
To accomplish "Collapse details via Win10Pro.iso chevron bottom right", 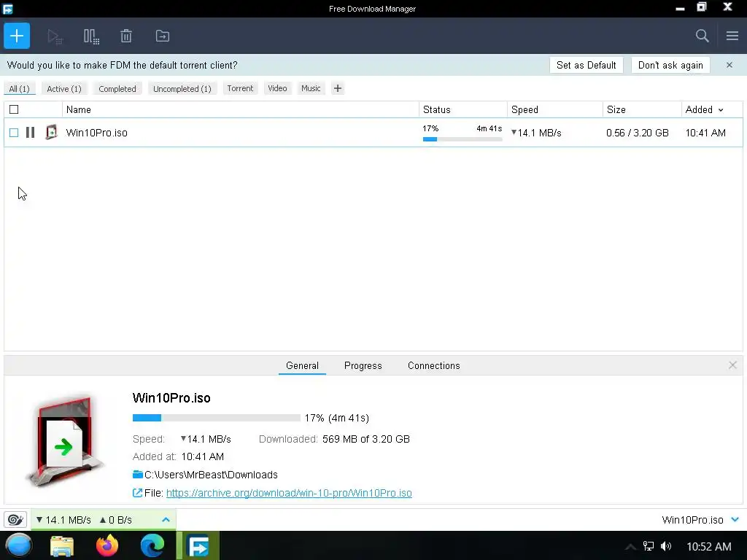I will (x=735, y=519).
